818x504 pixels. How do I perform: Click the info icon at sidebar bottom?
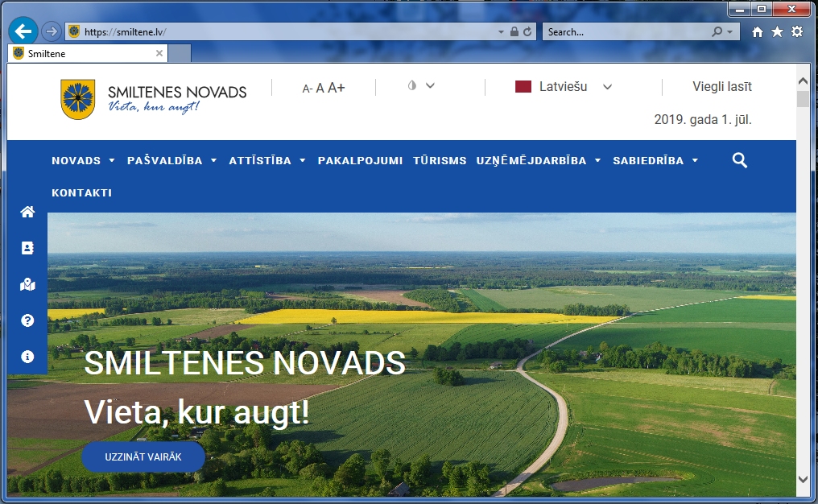click(27, 357)
